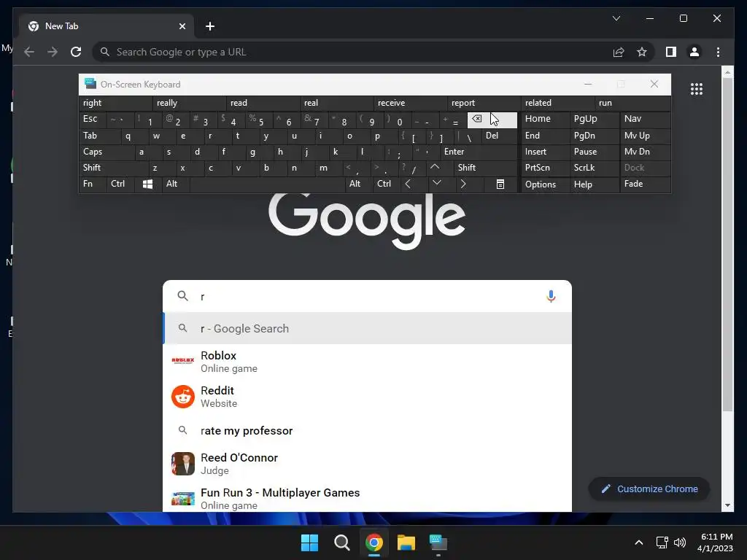747x560 pixels.
Task: Bookmark this tab with the star icon
Action: click(x=642, y=52)
